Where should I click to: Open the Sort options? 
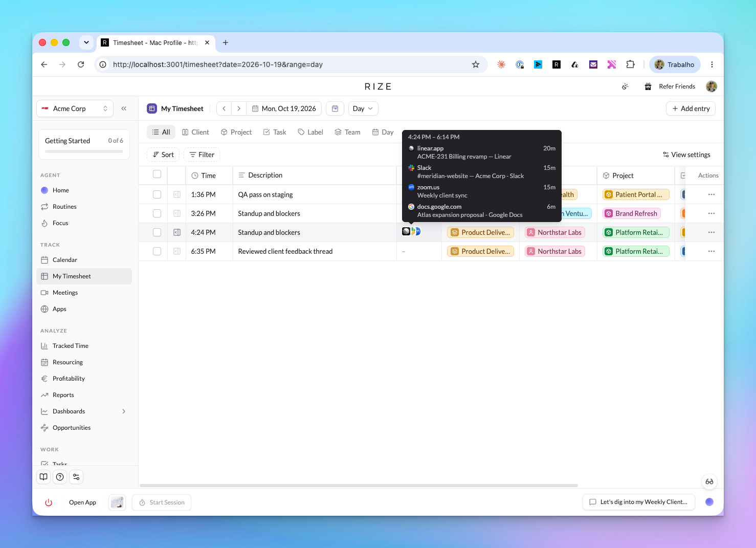(163, 155)
